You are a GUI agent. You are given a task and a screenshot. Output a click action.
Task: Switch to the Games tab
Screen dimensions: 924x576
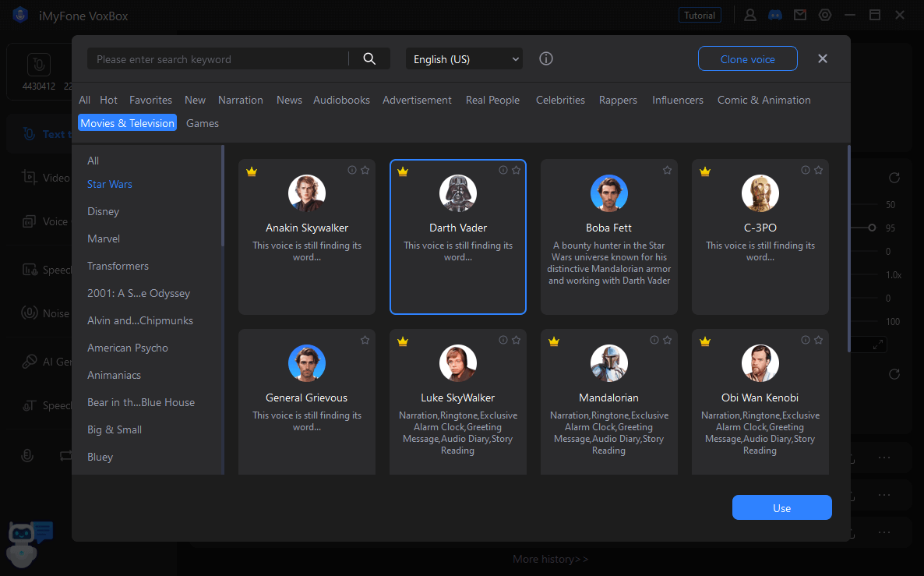(203, 123)
